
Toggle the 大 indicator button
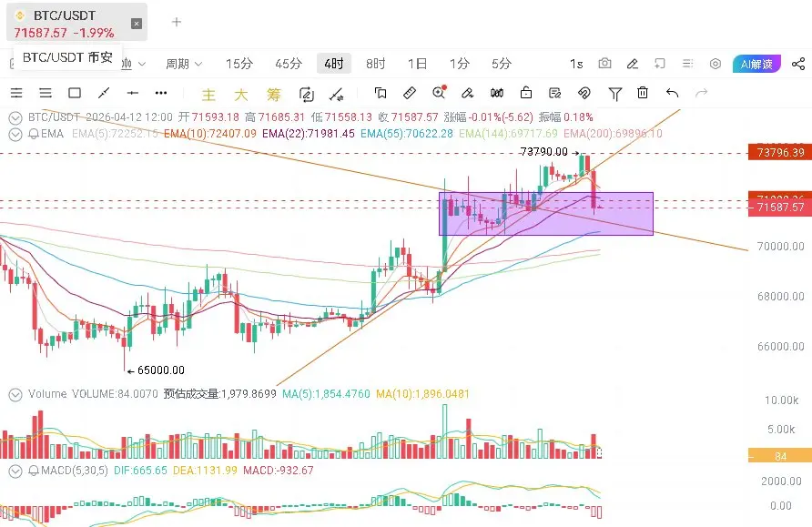241,95
